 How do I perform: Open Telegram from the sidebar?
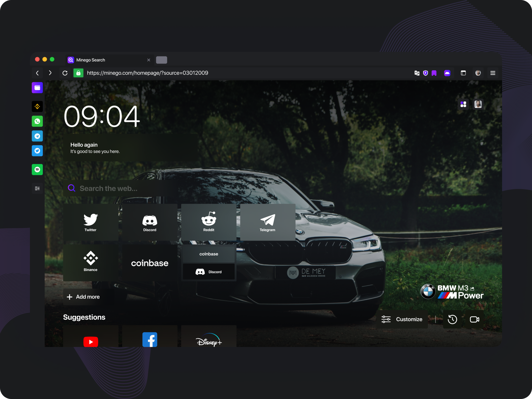[37, 136]
